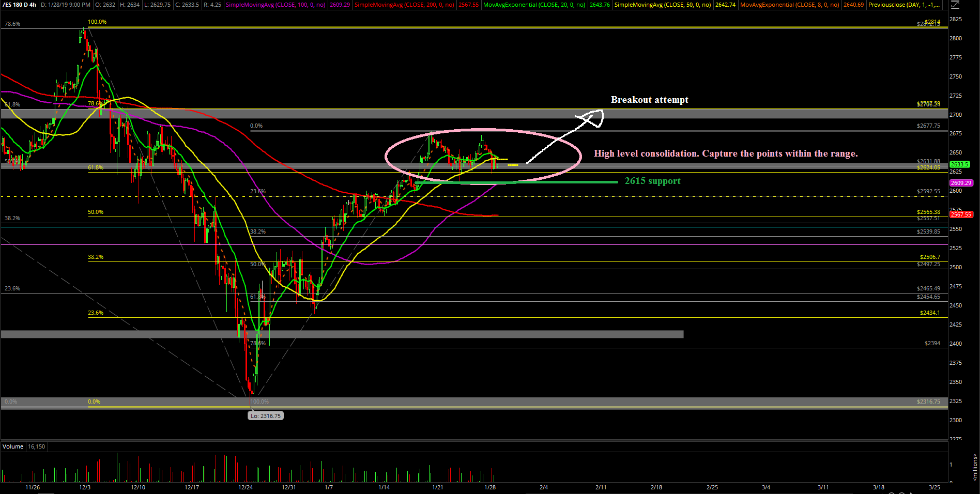Open the SimpleMovingAvg 200 study label
The image size is (980, 494).
coord(404,5)
